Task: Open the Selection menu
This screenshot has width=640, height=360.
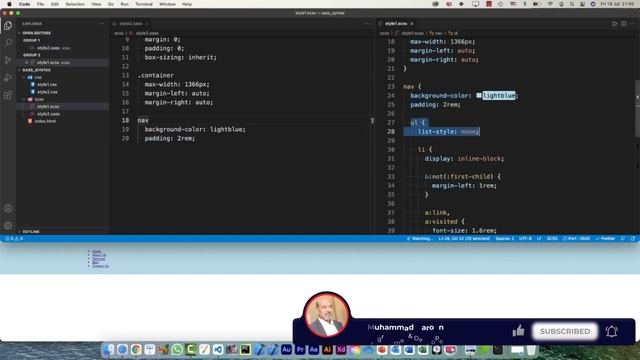Action: pyautogui.click(x=75, y=4)
